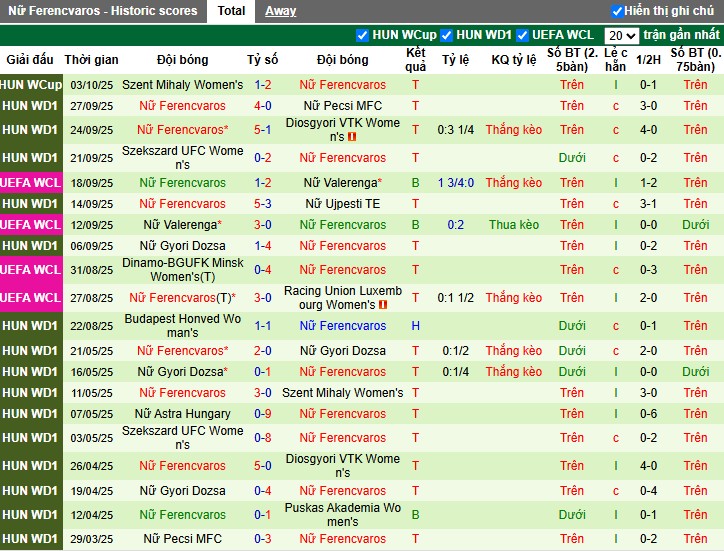Toggle the Hiển thị ghi chú checkbox
724x551 pixels.
tap(616, 11)
